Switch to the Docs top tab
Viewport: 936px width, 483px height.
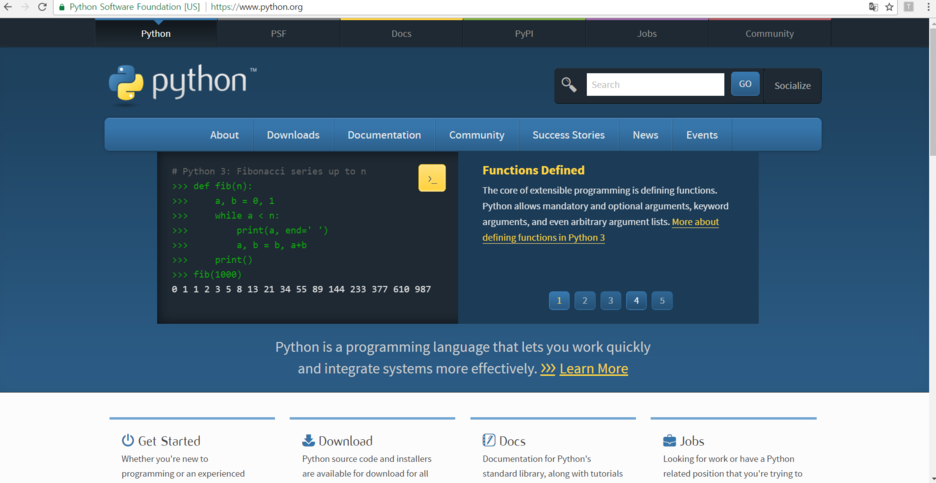401,33
